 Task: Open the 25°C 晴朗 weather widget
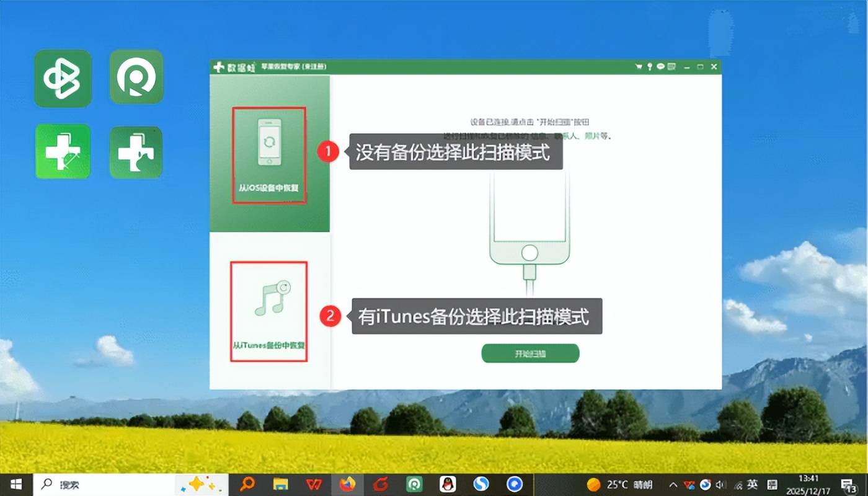tap(619, 484)
